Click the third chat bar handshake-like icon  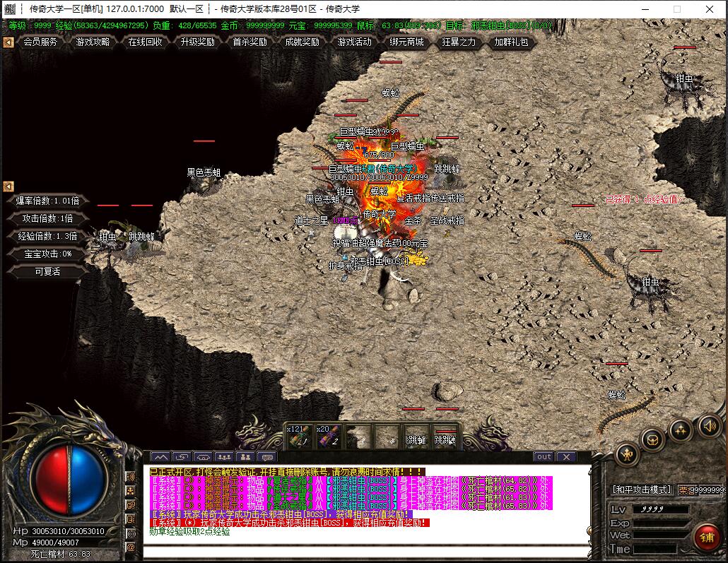point(203,457)
